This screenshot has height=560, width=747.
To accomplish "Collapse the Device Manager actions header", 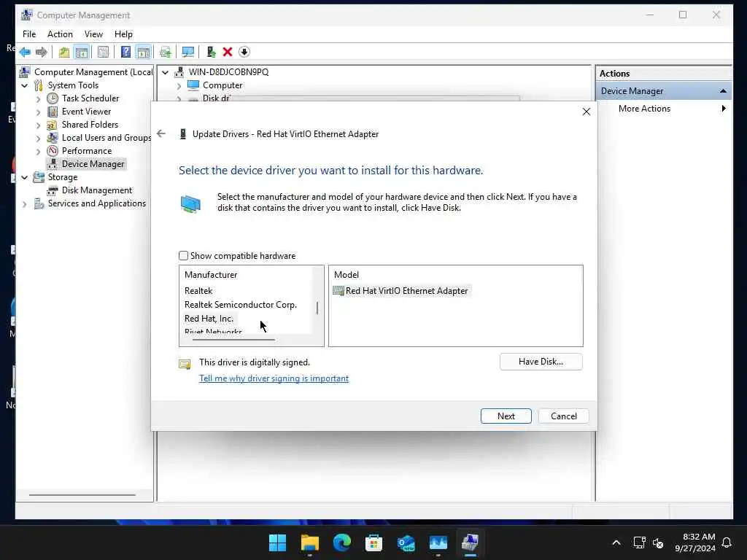I will [x=723, y=91].
